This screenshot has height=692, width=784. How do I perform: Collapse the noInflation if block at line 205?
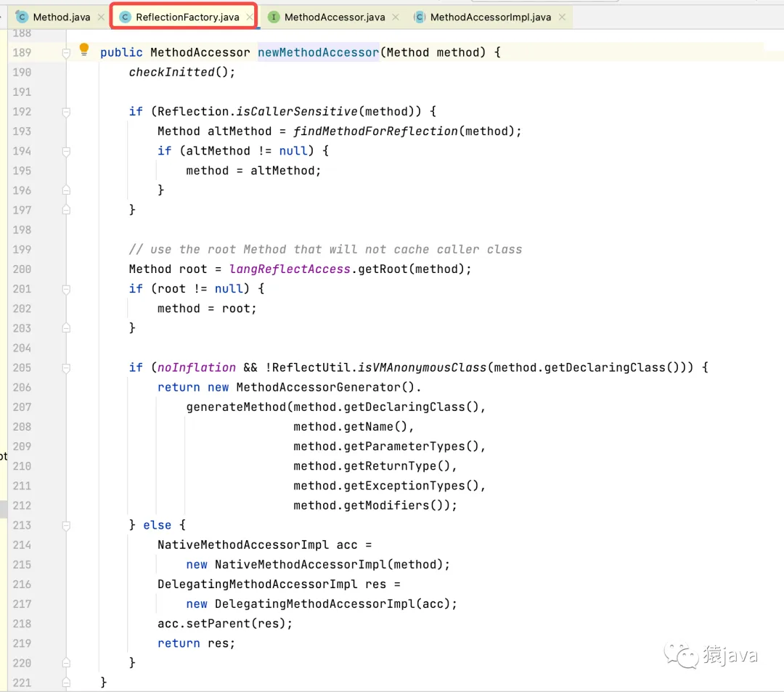click(x=66, y=368)
